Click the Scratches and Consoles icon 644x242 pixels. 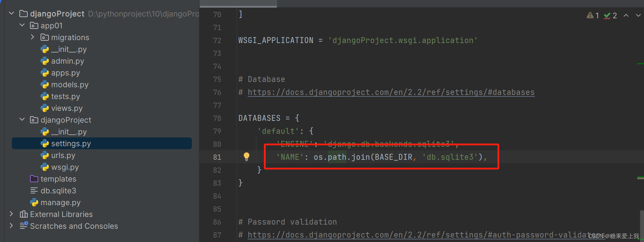pos(24,225)
